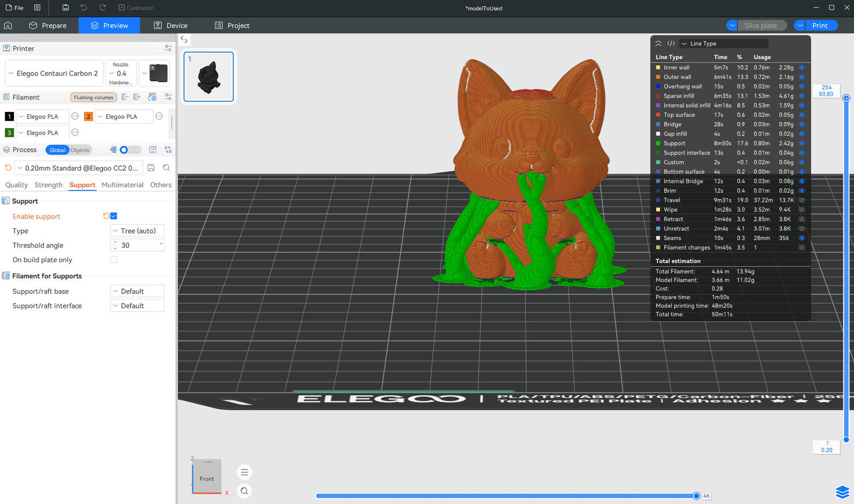854x504 pixels.
Task: Toggle visibility of Support line type
Action: click(802, 143)
